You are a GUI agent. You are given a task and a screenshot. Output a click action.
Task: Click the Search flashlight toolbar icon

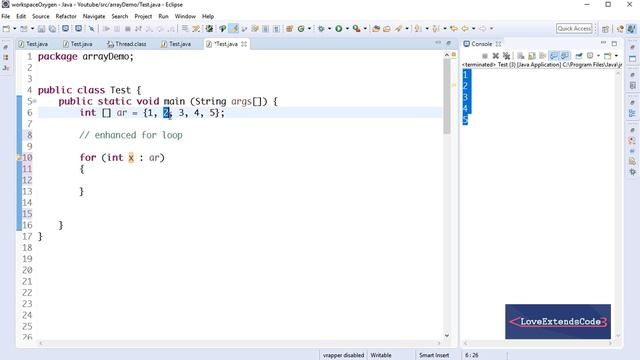point(398,29)
